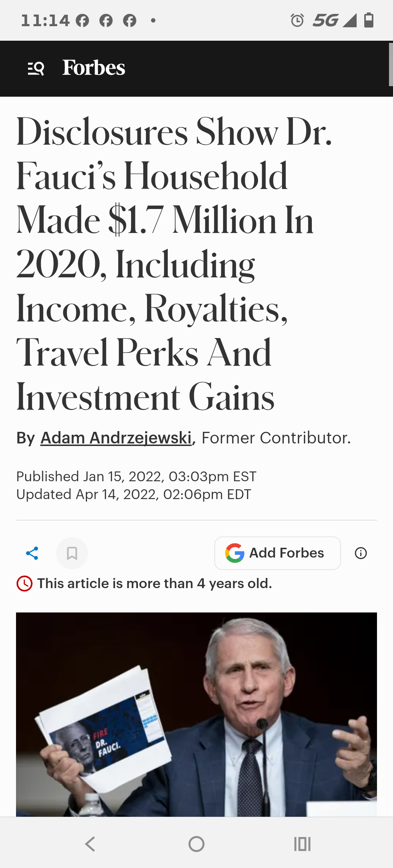This screenshot has width=393, height=868.
Task: Tap the Forbes logo
Action: tap(94, 68)
